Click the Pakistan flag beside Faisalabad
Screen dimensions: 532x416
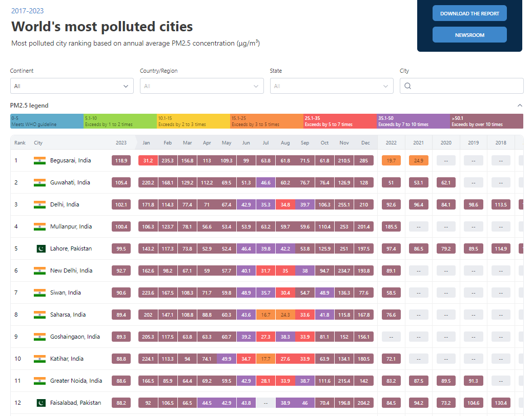coord(41,403)
